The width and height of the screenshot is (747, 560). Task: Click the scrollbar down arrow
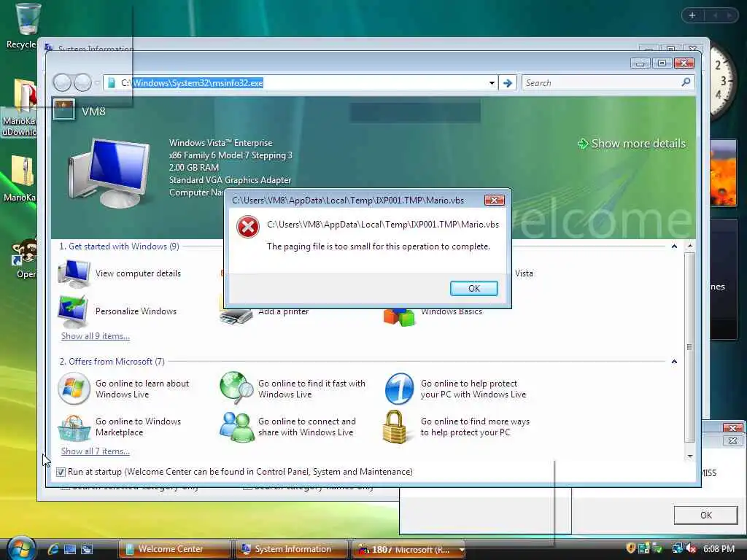click(x=690, y=456)
